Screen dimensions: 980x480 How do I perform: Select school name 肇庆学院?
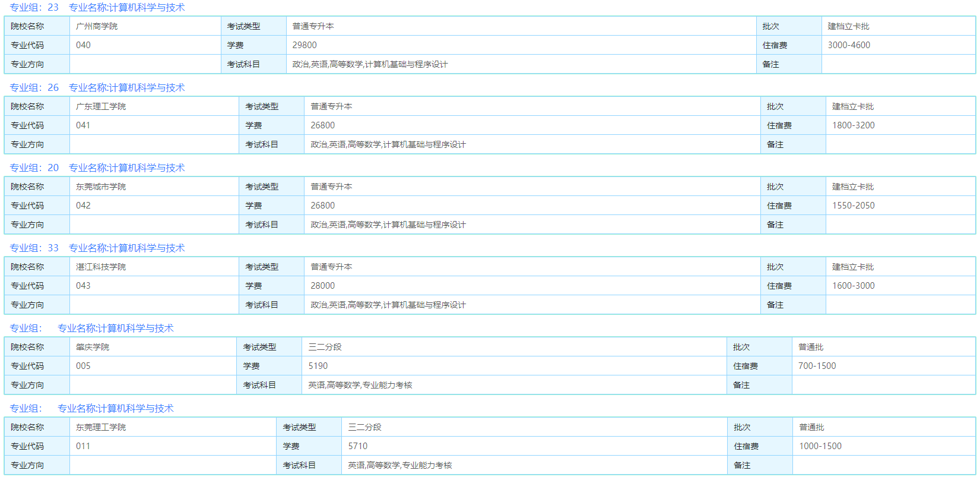click(x=93, y=347)
